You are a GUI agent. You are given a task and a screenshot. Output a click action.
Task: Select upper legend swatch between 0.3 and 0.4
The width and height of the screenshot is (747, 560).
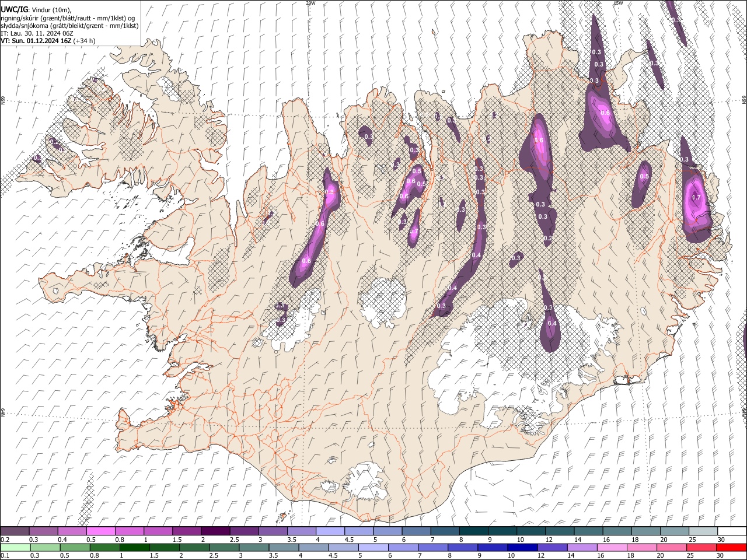click(x=44, y=531)
